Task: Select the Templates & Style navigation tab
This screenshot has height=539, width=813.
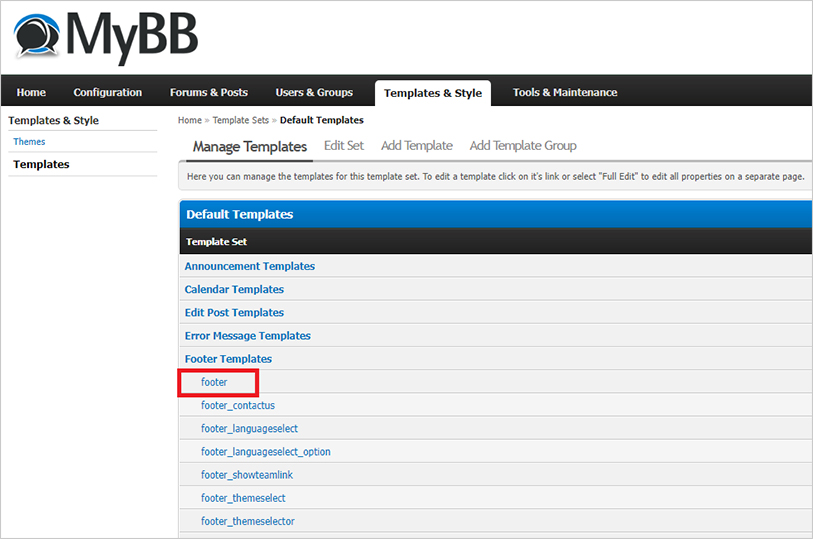Action: pos(433,93)
